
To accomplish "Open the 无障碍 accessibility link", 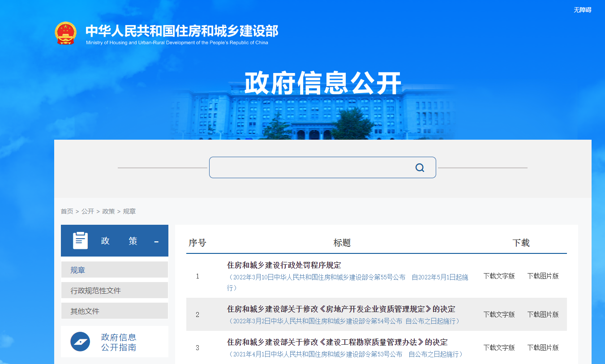I will click(x=582, y=10).
